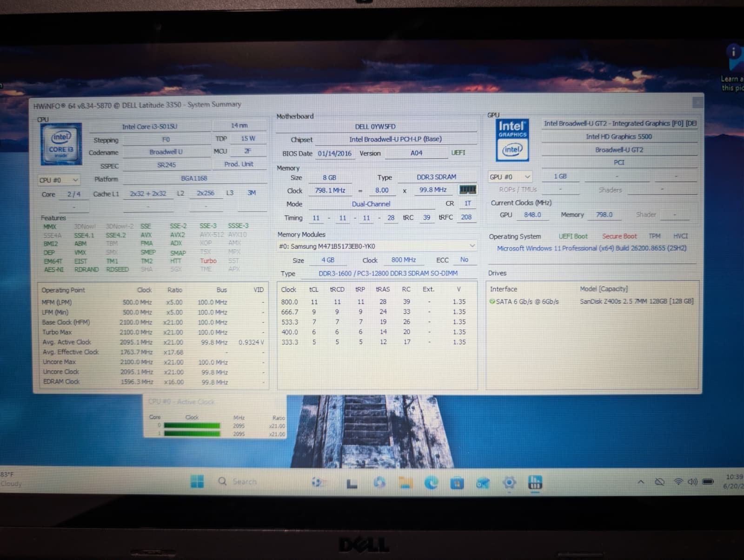Viewport: 744px width, 560px height.
Task: Click the SATA 6 Gb/s @ 6Gb/s interface row
Action: 527,302
